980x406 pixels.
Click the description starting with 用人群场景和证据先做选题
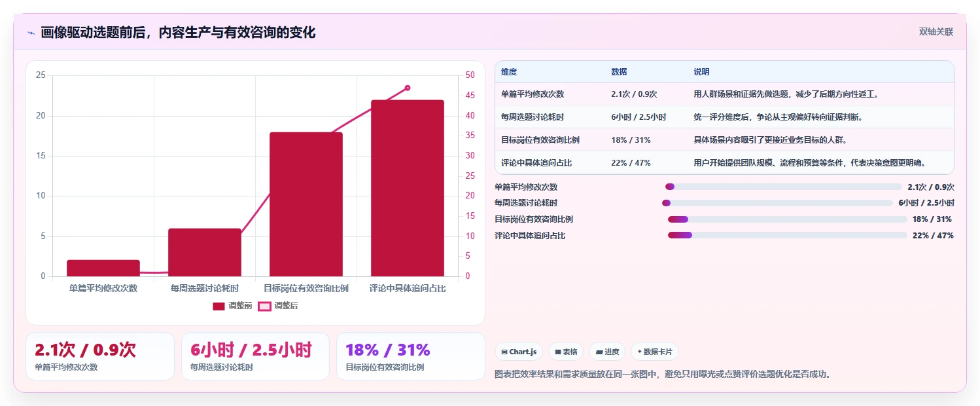786,94
